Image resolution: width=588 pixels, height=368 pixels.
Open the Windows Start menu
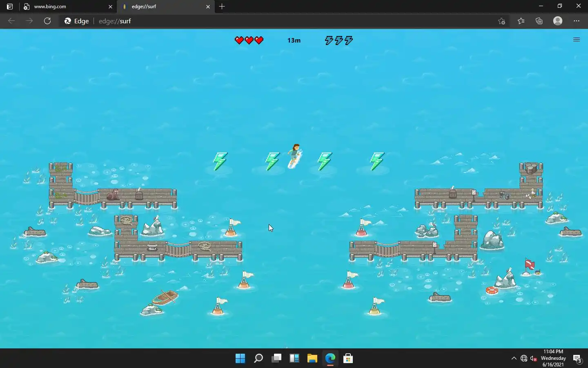(241, 359)
